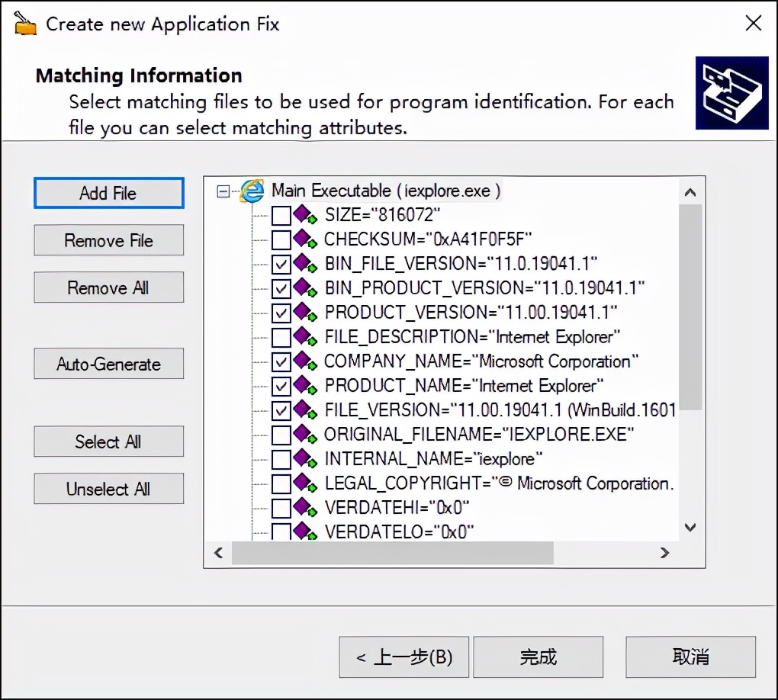Select the INTERNAL_NAME="iexplore" text
The height and width of the screenshot is (700, 778).
pyautogui.click(x=433, y=459)
